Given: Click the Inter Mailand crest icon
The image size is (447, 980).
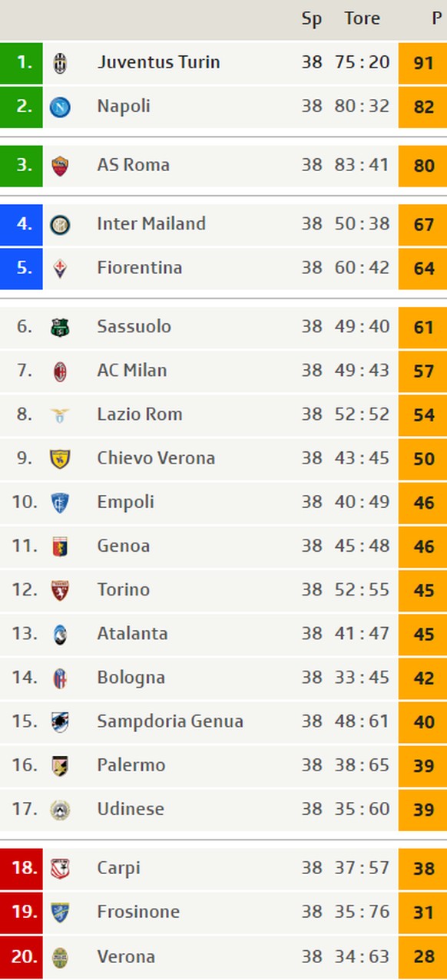Looking at the screenshot, I should click(60, 225).
